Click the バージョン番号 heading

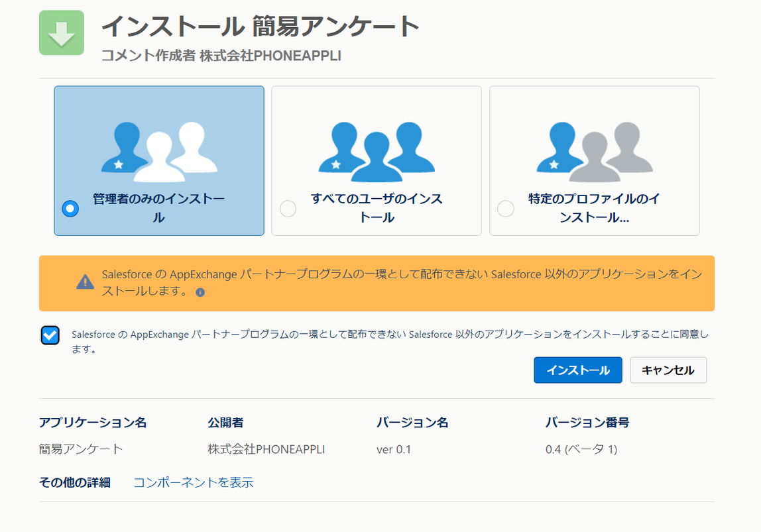(587, 423)
